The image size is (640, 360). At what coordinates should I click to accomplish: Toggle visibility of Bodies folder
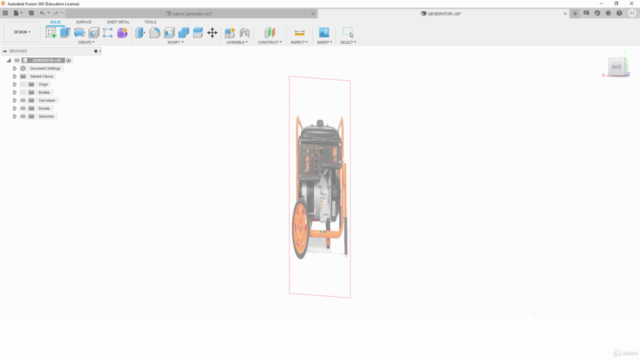(x=23, y=93)
